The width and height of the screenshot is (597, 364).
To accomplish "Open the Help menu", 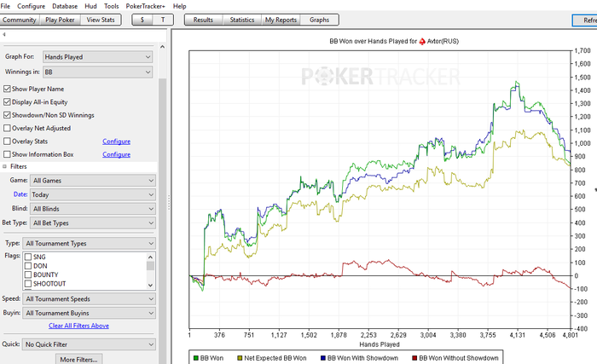I will click(179, 6).
